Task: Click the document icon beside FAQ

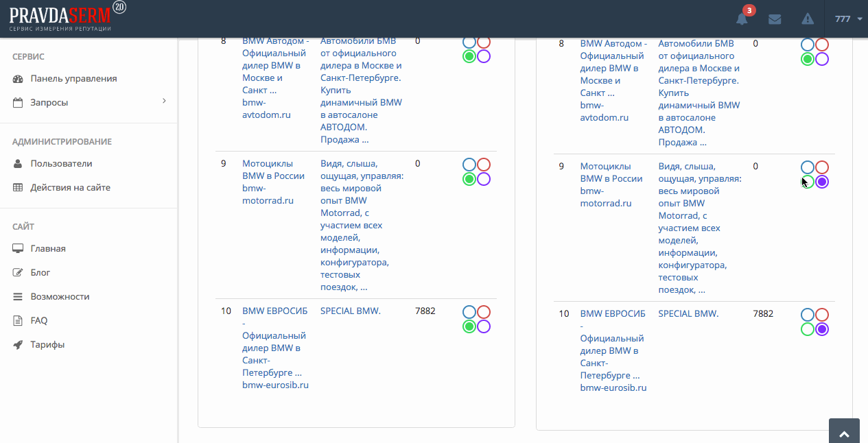Action: pos(18,321)
